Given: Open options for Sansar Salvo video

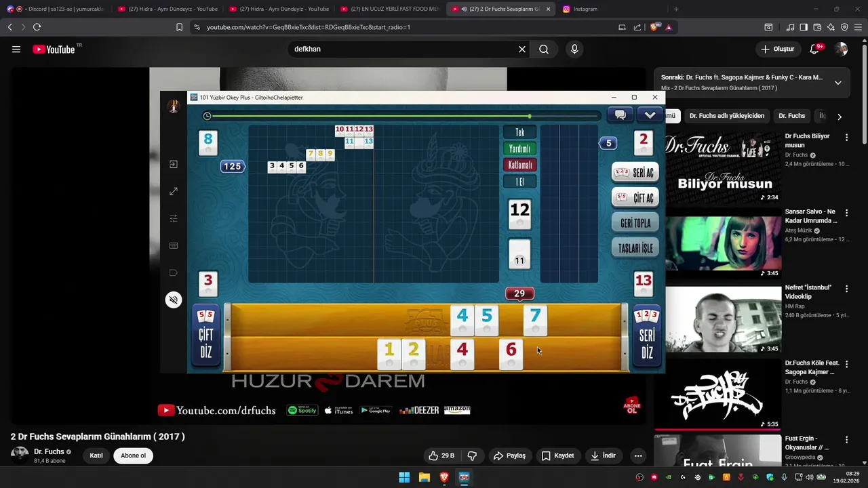Looking at the screenshot, I should coord(846,212).
